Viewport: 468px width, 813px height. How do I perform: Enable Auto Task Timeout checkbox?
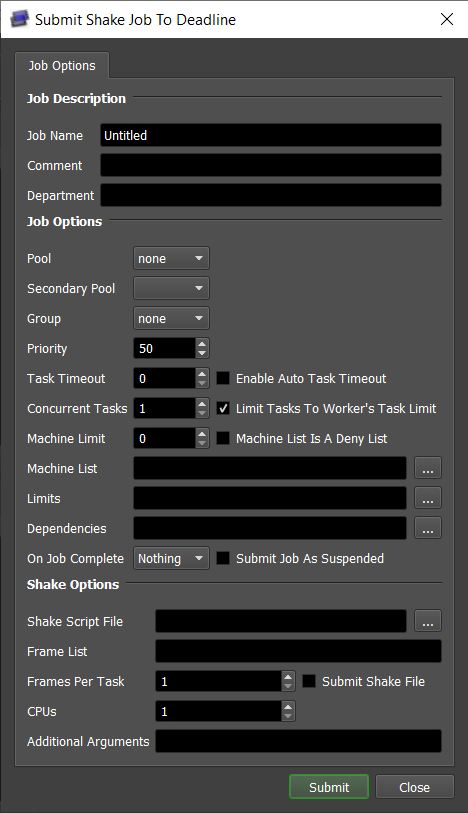(223, 379)
